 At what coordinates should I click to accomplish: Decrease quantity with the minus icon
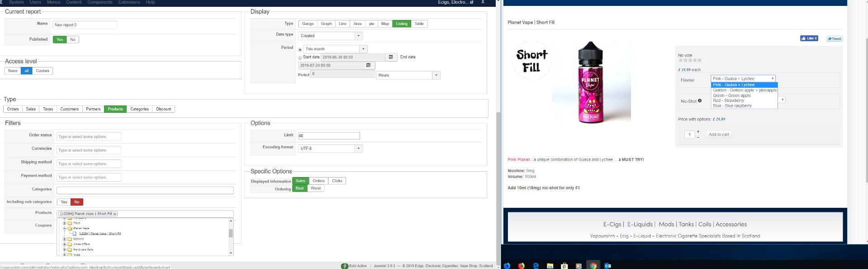point(698,137)
